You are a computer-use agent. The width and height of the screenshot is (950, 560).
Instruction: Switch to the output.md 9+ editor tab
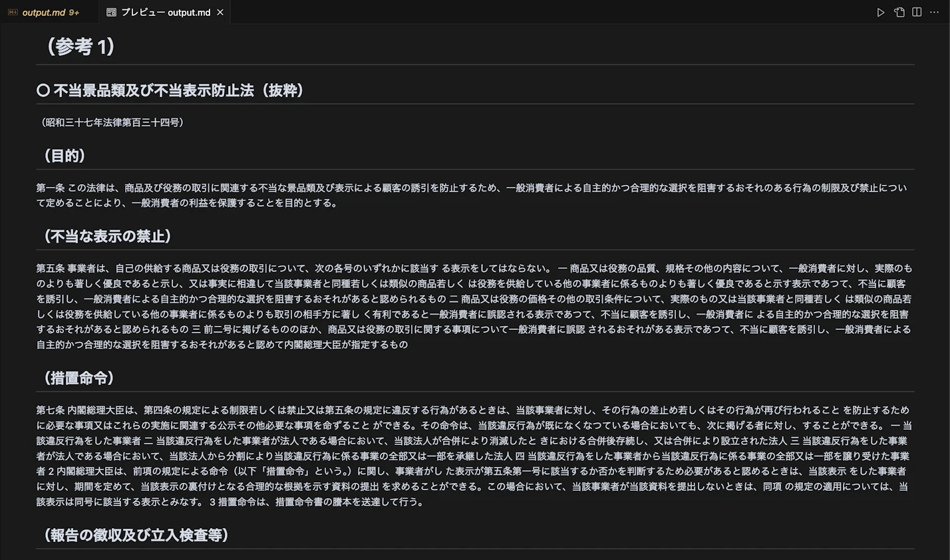49,12
